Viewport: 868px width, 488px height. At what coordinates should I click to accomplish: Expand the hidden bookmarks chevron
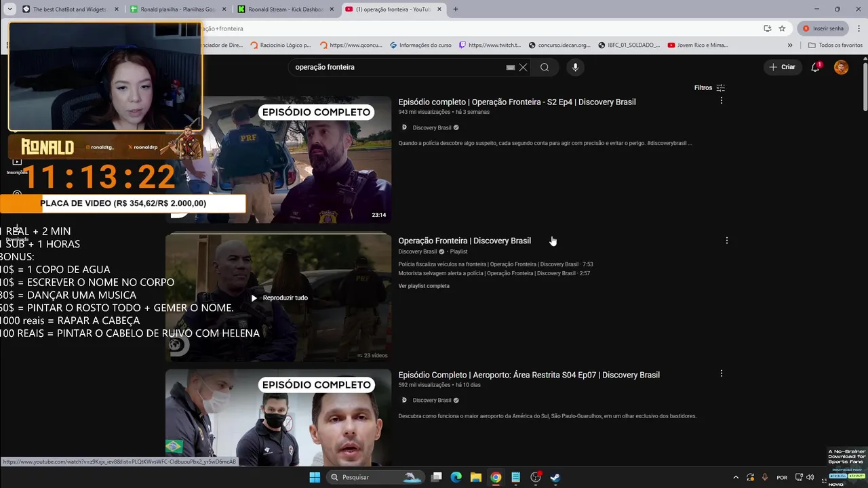coord(790,45)
